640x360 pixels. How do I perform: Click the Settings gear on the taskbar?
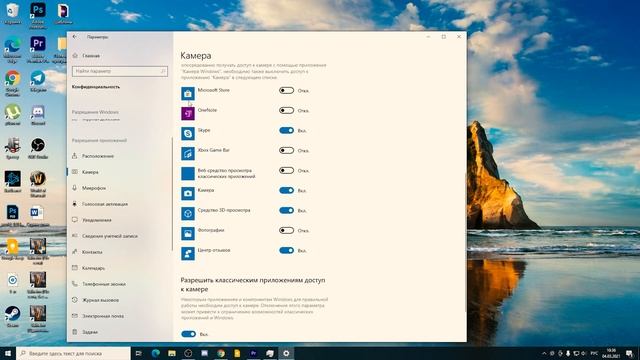click(x=286, y=353)
